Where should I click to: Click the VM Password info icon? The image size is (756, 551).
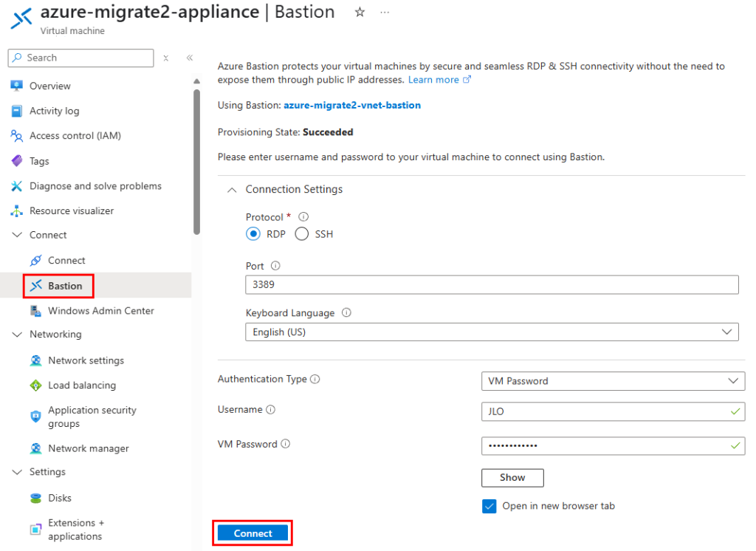pos(286,443)
